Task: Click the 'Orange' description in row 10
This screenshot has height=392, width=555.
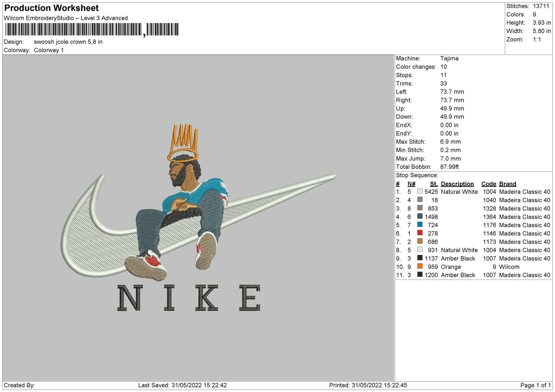Action: coord(451,267)
